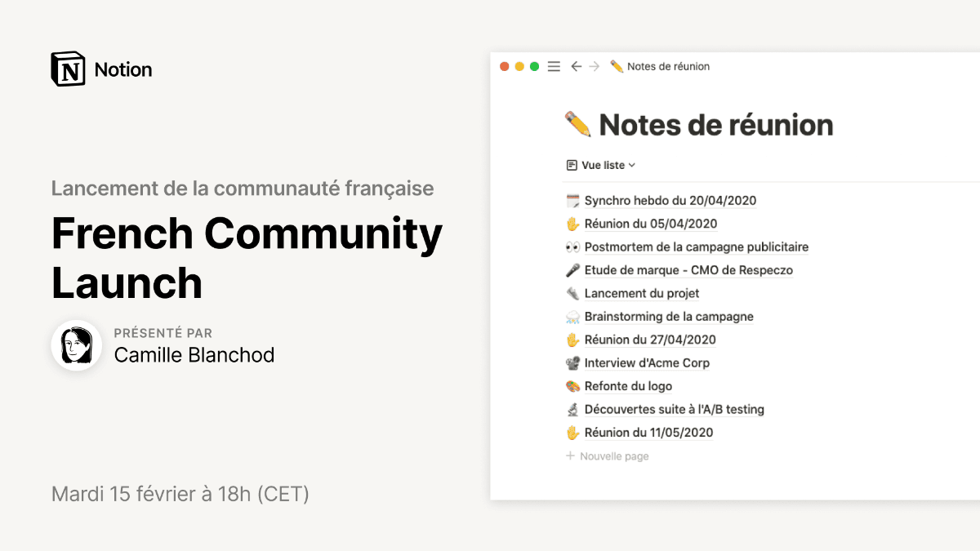Viewport: 980px width, 551px height.
Task: Open Interview d'Acme Corp page
Action: point(648,363)
